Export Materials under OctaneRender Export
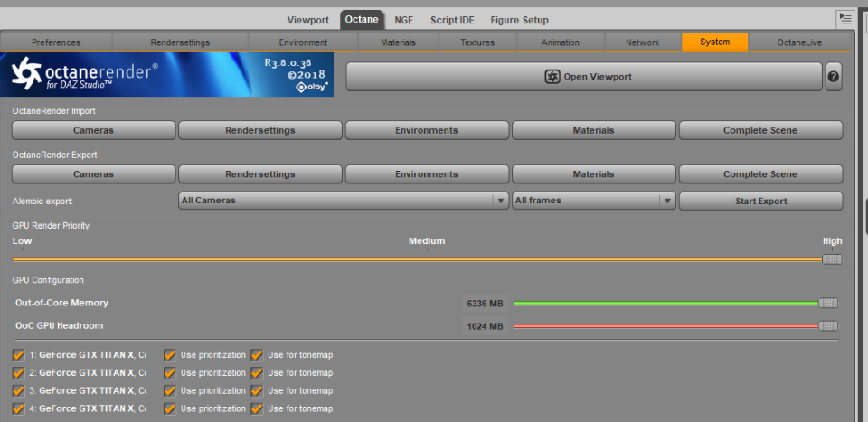 coord(593,174)
